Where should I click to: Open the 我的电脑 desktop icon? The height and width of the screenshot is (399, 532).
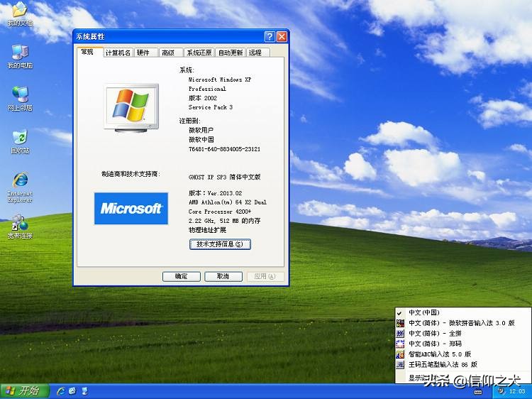click(x=20, y=56)
